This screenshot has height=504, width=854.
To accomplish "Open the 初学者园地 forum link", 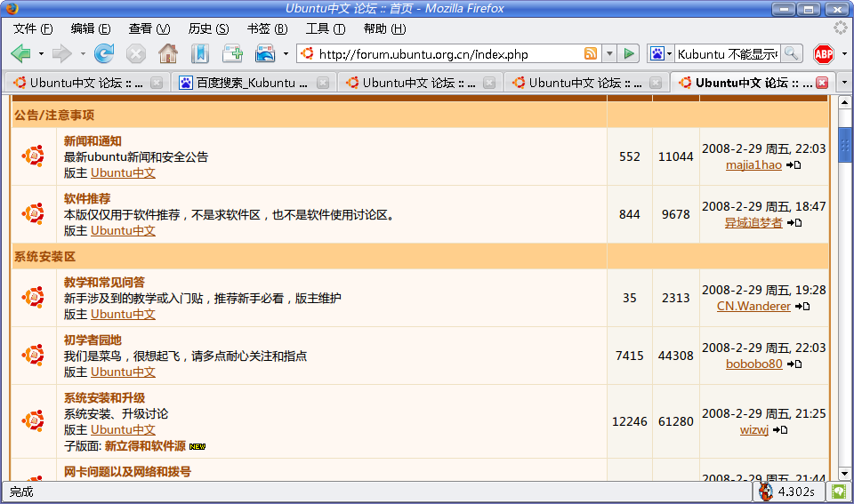I will pos(93,340).
